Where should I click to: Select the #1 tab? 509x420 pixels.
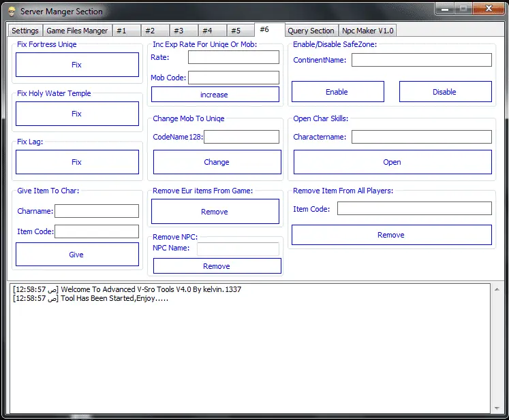click(127, 31)
